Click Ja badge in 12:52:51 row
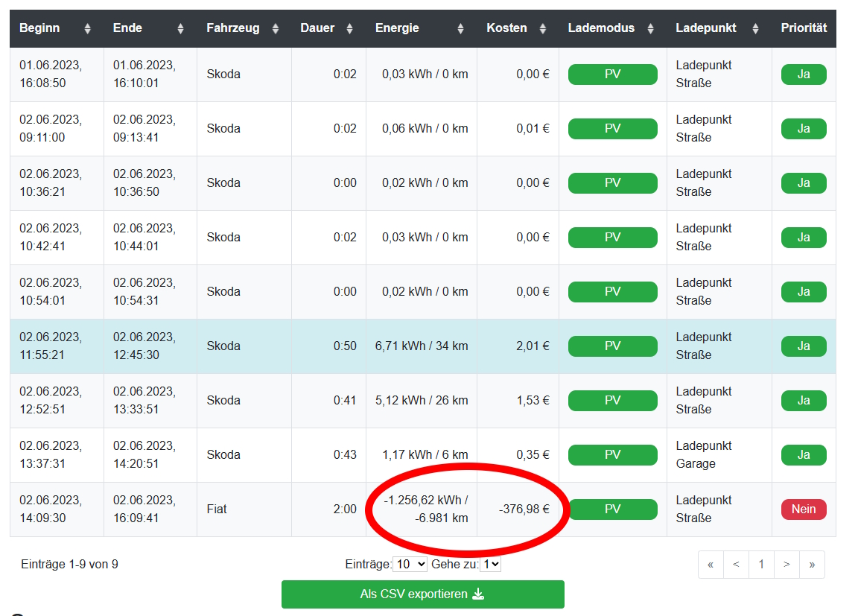 tap(804, 401)
